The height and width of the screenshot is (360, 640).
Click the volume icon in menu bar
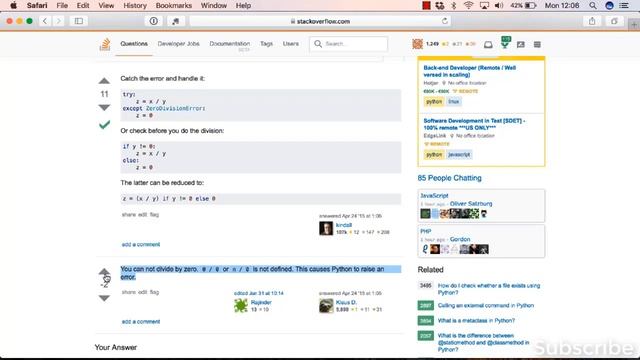[x=499, y=6]
